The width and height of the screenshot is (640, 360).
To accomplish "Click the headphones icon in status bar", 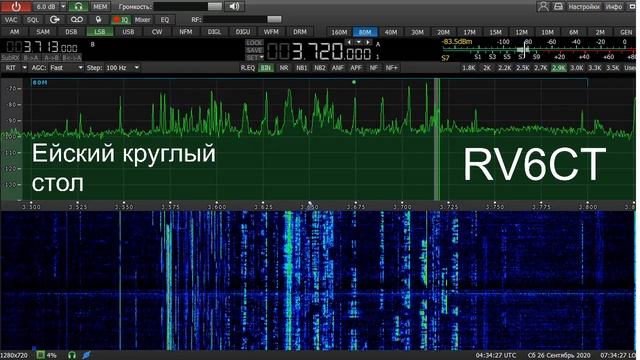I will 72,355.
